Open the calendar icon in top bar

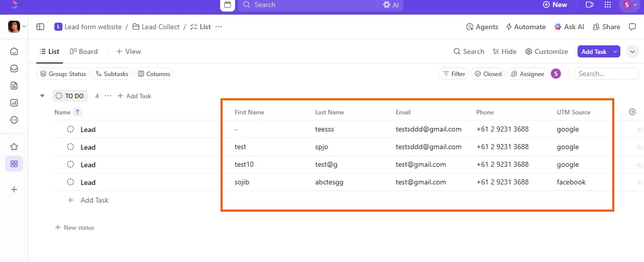(228, 5)
